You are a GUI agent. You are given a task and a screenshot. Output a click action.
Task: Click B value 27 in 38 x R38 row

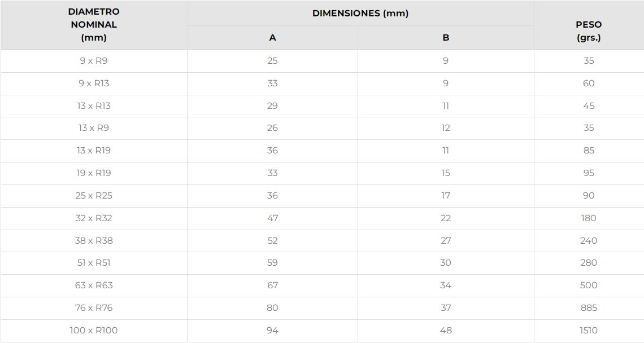(x=446, y=240)
